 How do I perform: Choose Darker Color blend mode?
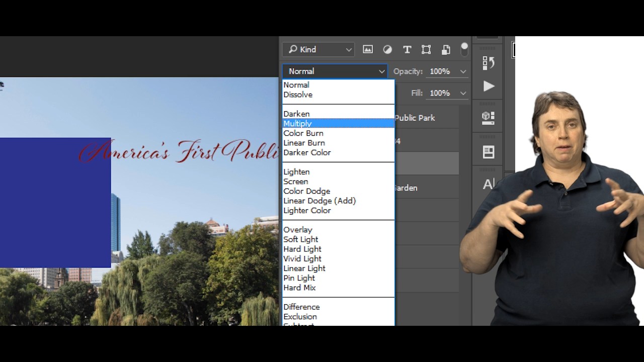tap(338, 152)
